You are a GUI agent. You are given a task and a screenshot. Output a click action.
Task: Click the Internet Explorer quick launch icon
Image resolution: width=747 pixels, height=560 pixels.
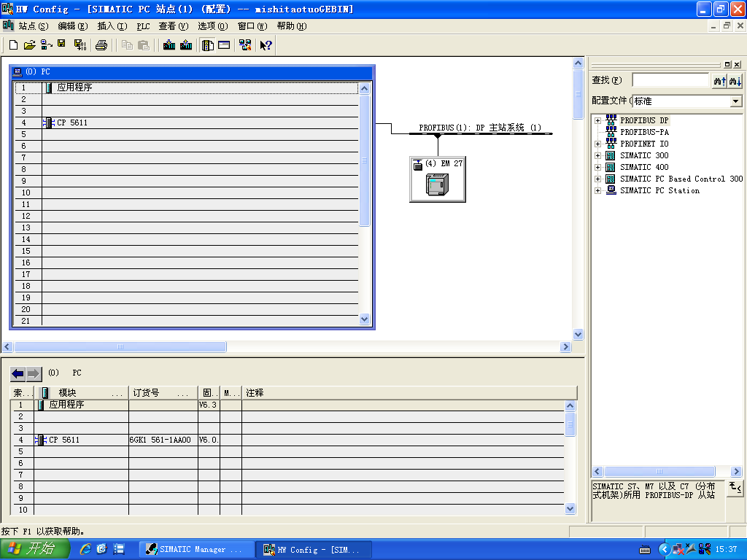click(x=86, y=549)
